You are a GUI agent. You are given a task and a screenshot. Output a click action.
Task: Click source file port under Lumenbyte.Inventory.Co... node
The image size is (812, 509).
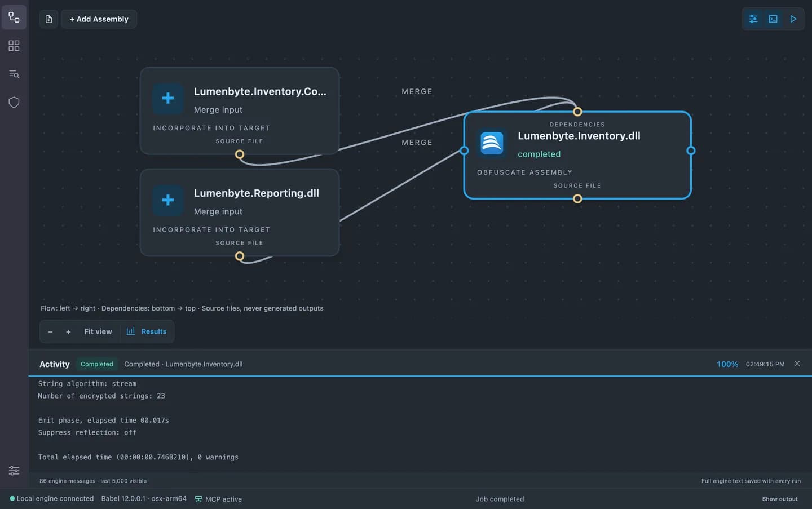(240, 154)
